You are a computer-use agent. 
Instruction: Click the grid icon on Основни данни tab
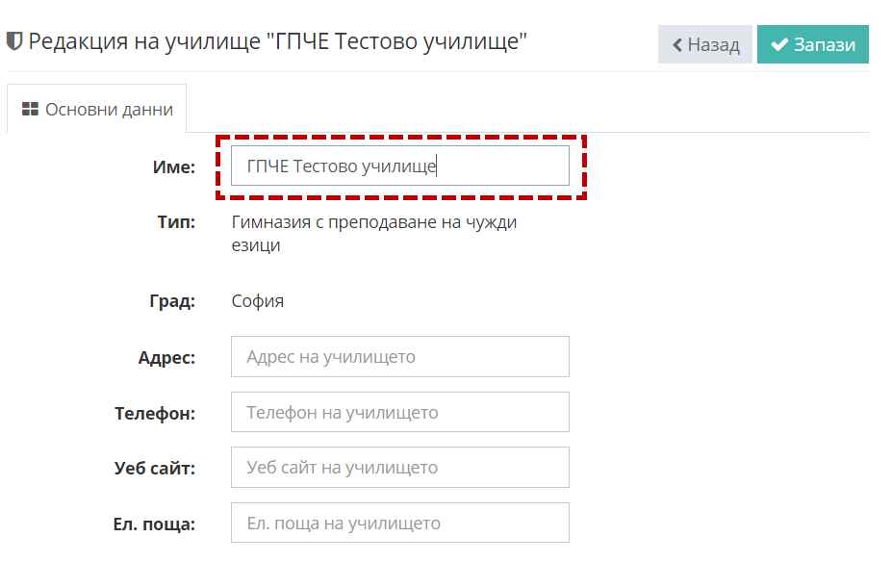pos(30,110)
